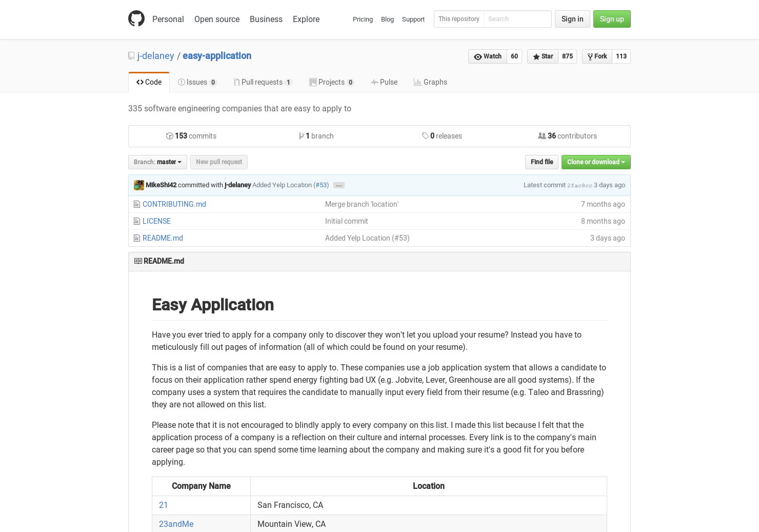Click MikeShi42's avatar on the latest commit
The width and height of the screenshot is (759, 532).
tap(139, 185)
